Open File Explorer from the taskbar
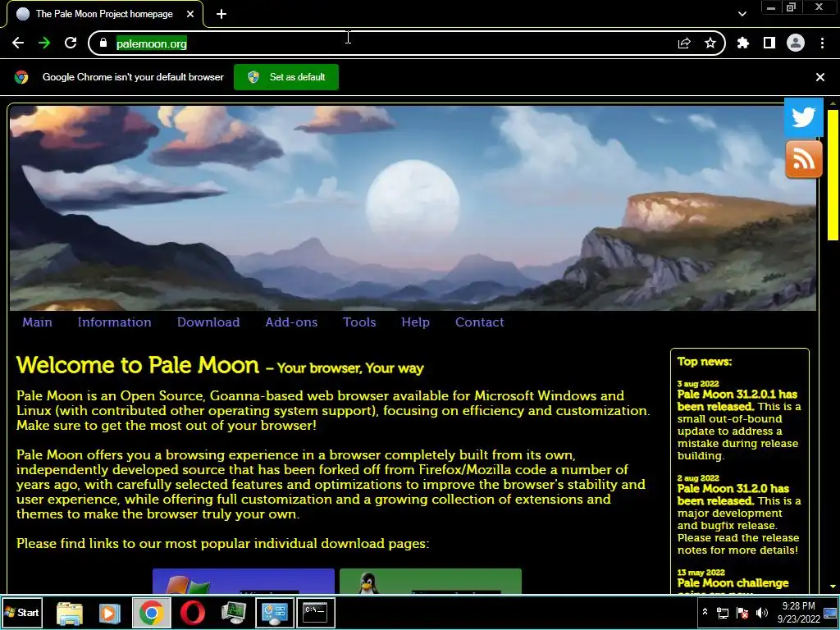Viewport: 840px width, 630px height. pos(70,613)
